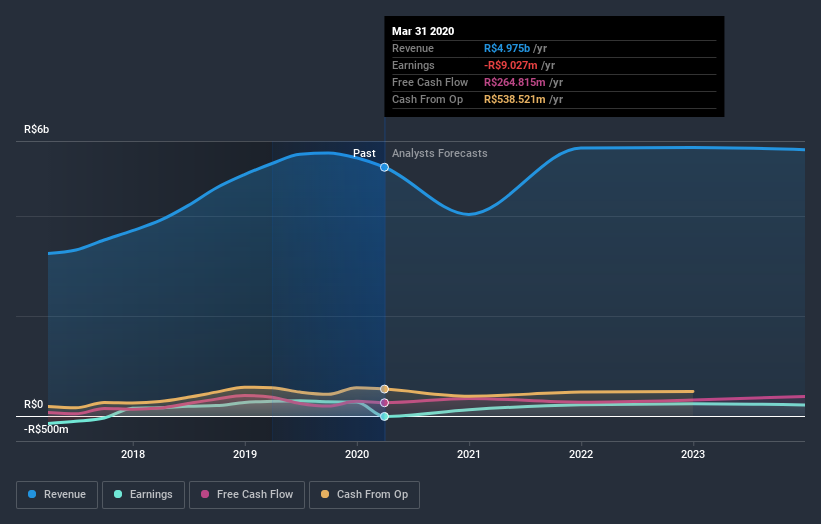
Task: Click the R$4.975b revenue value in tooltip
Action: pyautogui.click(x=507, y=48)
